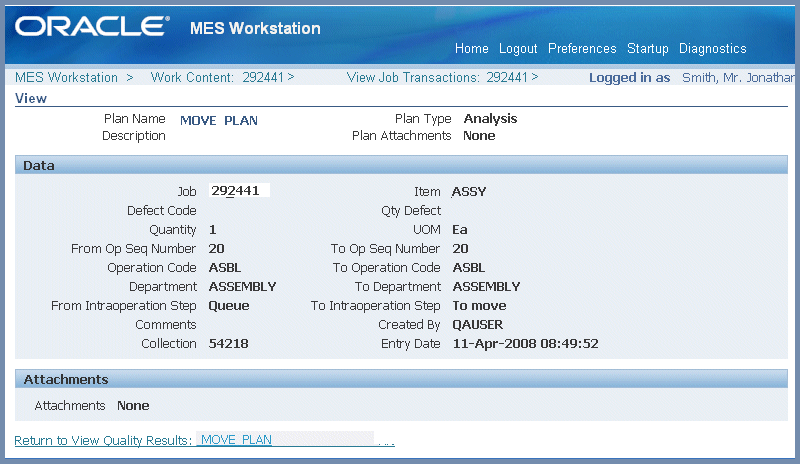Select the MES Workstation title text
Image resolution: width=800 pixels, height=464 pixels.
(x=255, y=28)
